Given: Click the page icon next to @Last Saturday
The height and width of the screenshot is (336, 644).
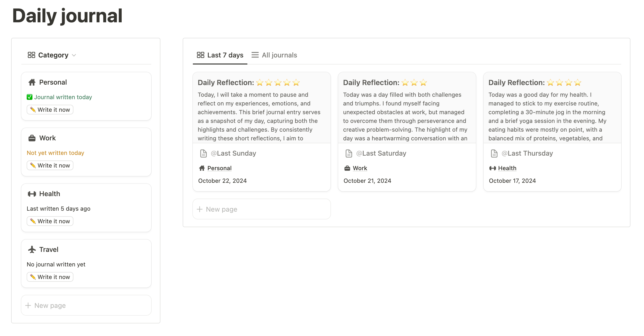Looking at the screenshot, I should (x=348, y=153).
